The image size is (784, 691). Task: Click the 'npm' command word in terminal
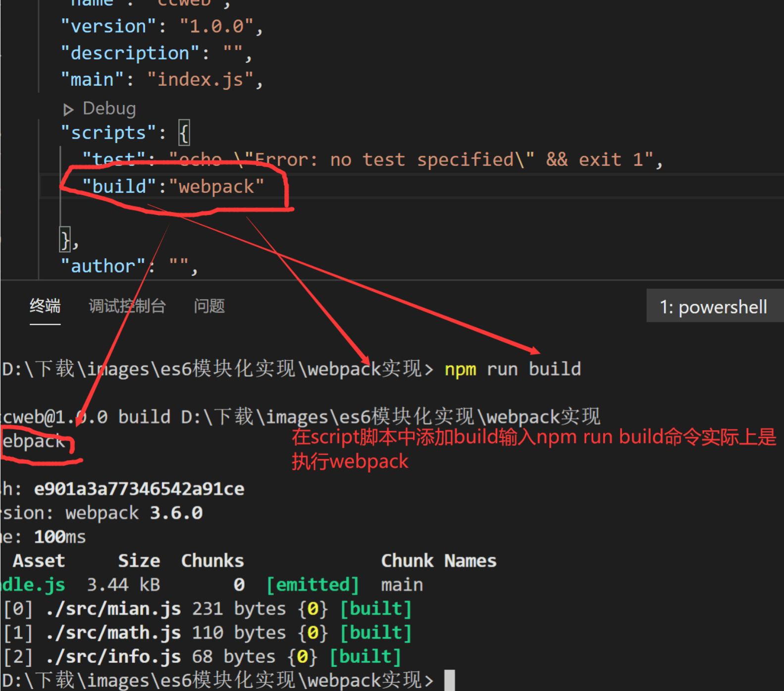460,370
